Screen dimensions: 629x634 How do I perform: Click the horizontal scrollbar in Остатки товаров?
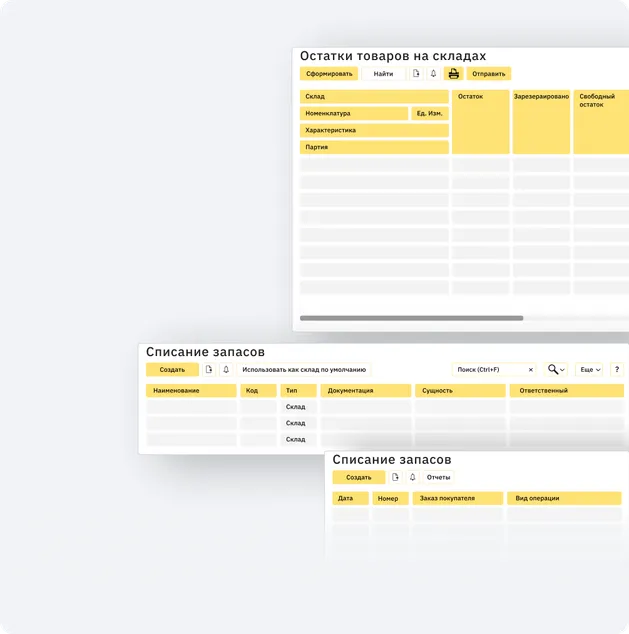coord(411,318)
